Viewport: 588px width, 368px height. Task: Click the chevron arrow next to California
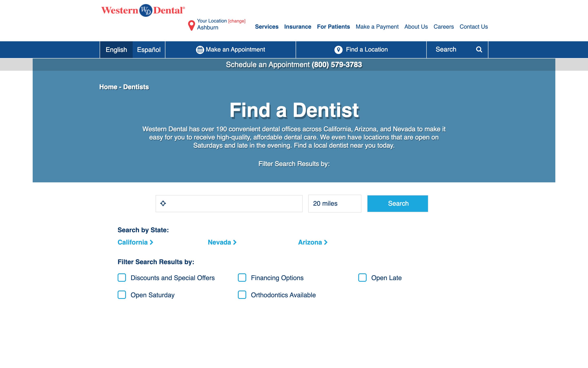151,242
